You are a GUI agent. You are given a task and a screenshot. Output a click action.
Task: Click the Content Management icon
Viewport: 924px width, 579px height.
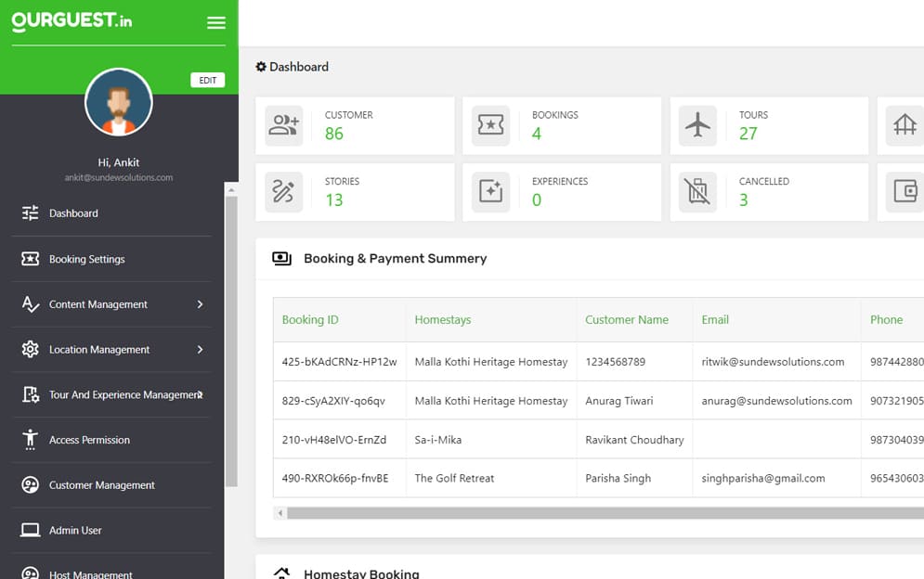click(x=30, y=304)
